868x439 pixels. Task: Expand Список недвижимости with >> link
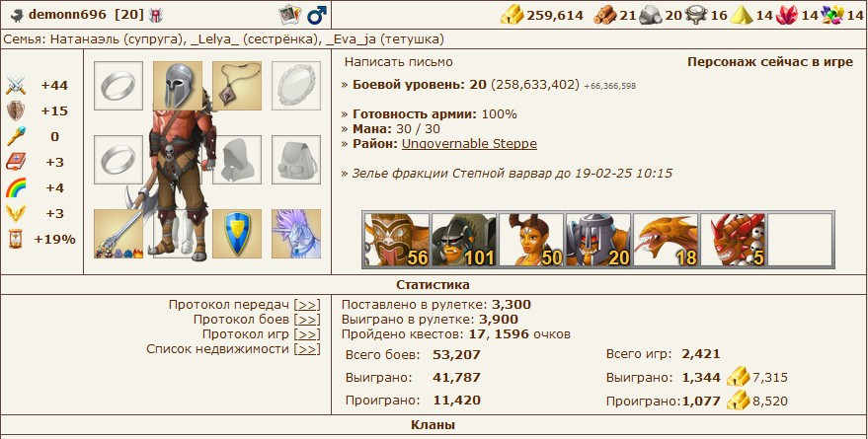[307, 349]
